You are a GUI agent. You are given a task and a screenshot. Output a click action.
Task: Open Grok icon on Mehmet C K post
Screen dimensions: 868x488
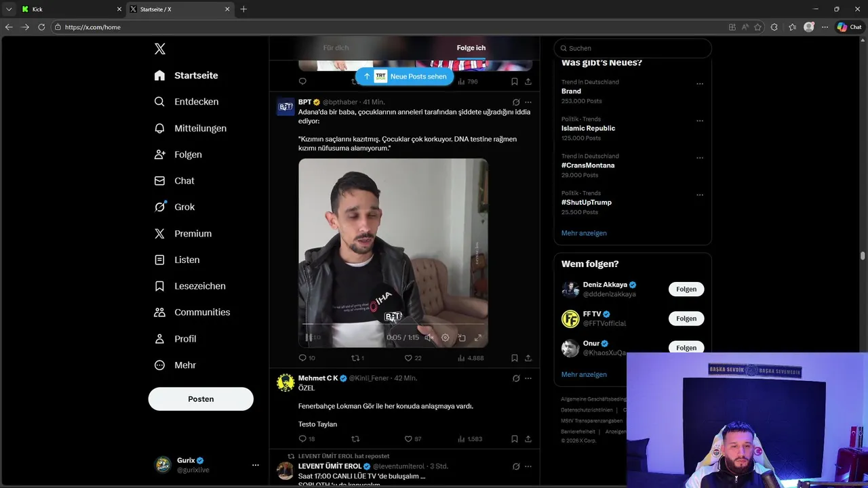pos(516,378)
